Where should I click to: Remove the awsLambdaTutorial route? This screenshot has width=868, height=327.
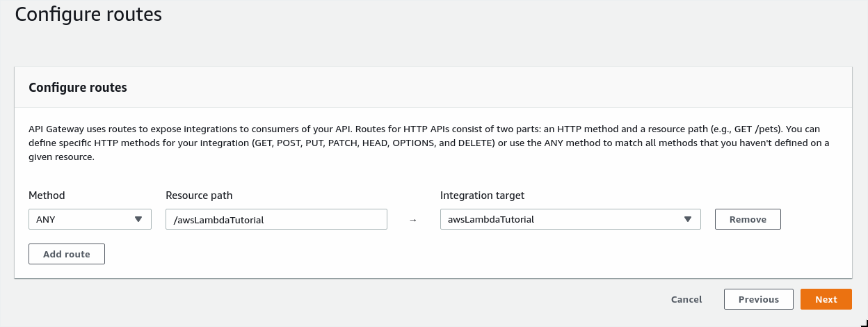pyautogui.click(x=748, y=219)
